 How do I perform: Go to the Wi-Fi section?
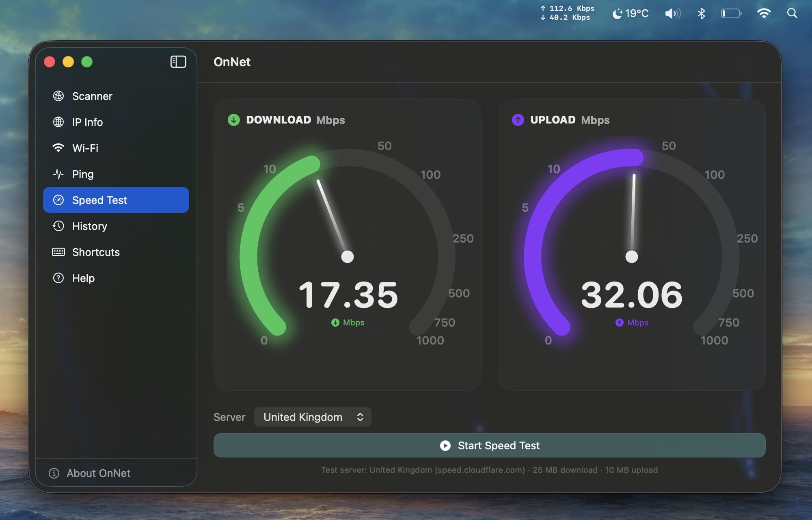coord(116,148)
